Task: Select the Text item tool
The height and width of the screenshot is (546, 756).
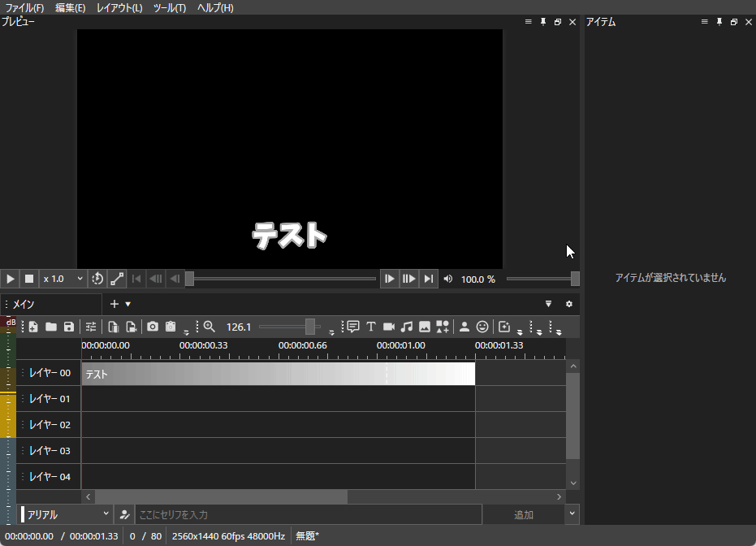Action: tap(371, 326)
